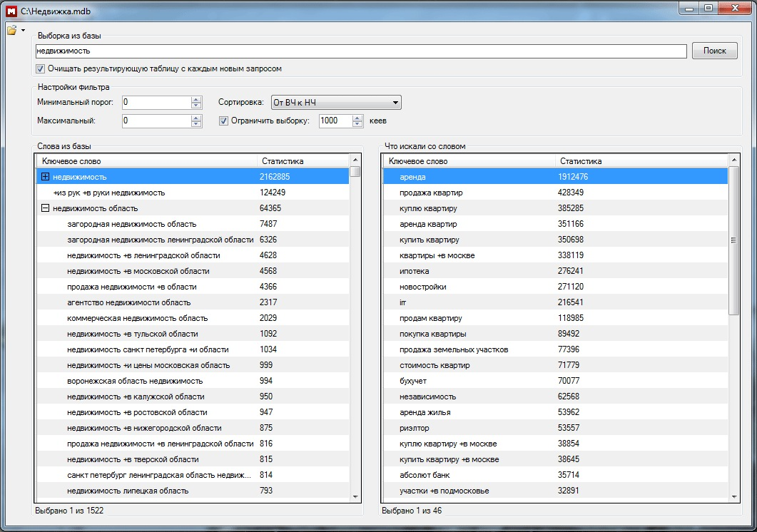Viewport: 757px width, 532px height.
Task: Click the dropdown arrow beside the folder icon
Action: click(23, 30)
